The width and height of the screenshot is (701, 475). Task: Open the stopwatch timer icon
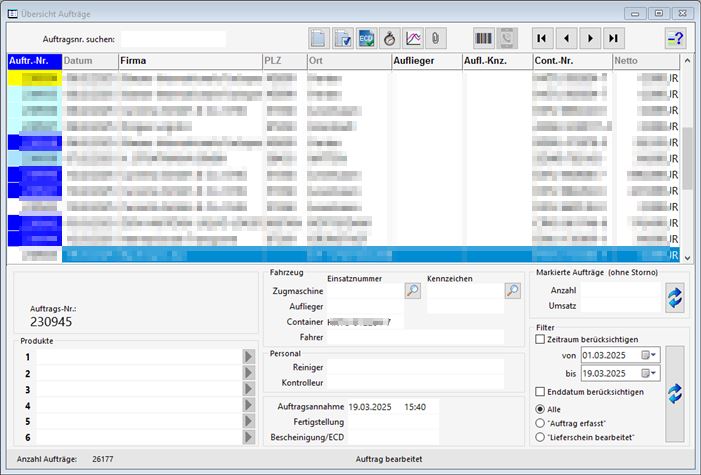click(389, 38)
